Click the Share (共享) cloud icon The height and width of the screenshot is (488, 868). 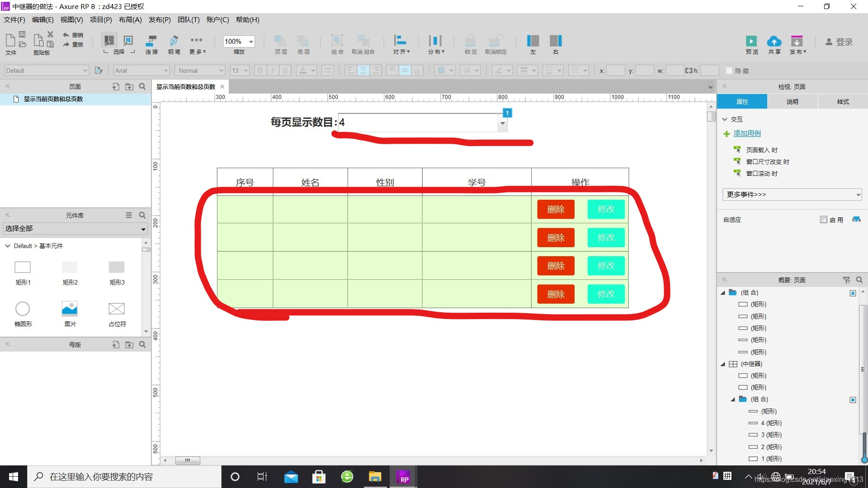coord(774,41)
